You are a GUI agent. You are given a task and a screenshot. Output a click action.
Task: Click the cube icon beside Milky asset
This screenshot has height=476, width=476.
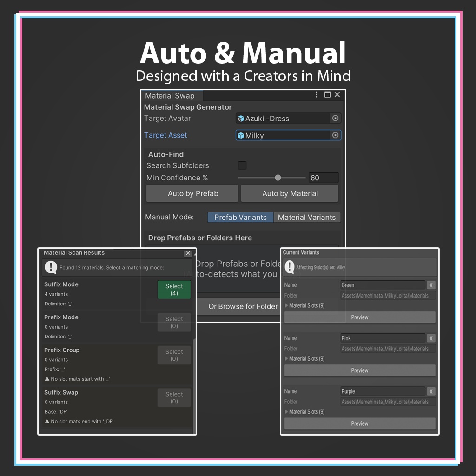[x=241, y=135]
